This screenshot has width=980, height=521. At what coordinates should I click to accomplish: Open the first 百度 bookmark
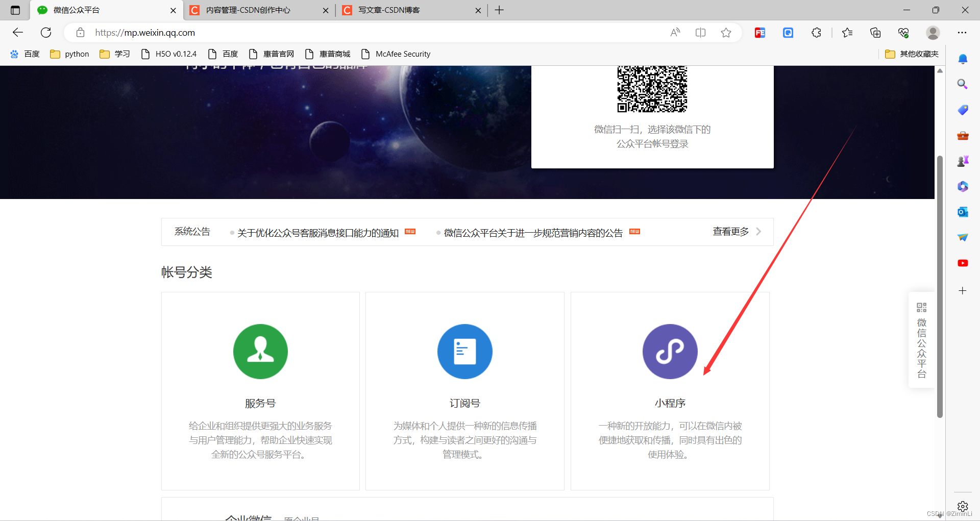pyautogui.click(x=25, y=54)
